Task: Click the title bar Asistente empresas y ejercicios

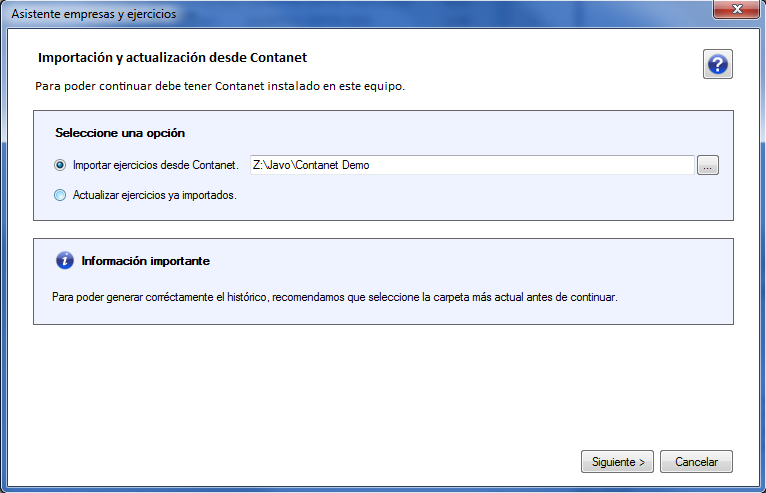Action: click(x=94, y=14)
